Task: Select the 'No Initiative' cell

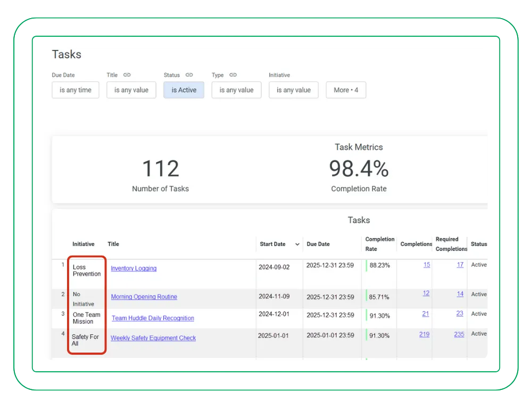Action: point(83,299)
